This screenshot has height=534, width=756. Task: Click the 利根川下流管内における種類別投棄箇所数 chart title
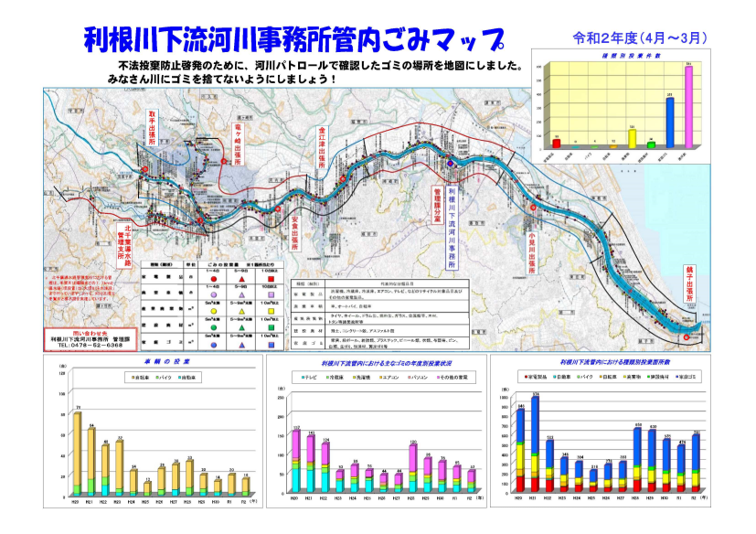coord(614,362)
